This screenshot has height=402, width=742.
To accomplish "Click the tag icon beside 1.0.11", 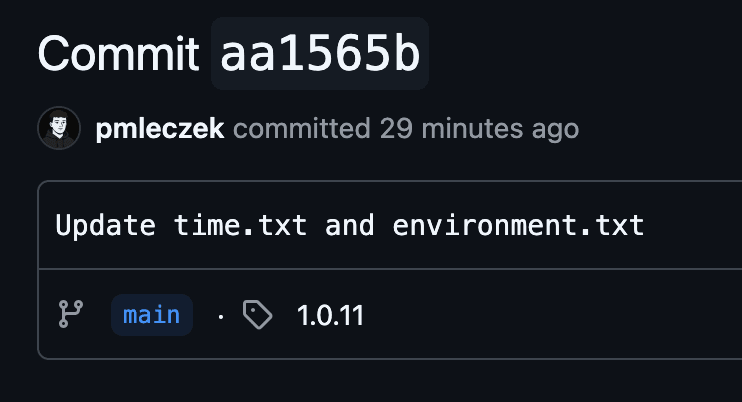I will (258, 316).
